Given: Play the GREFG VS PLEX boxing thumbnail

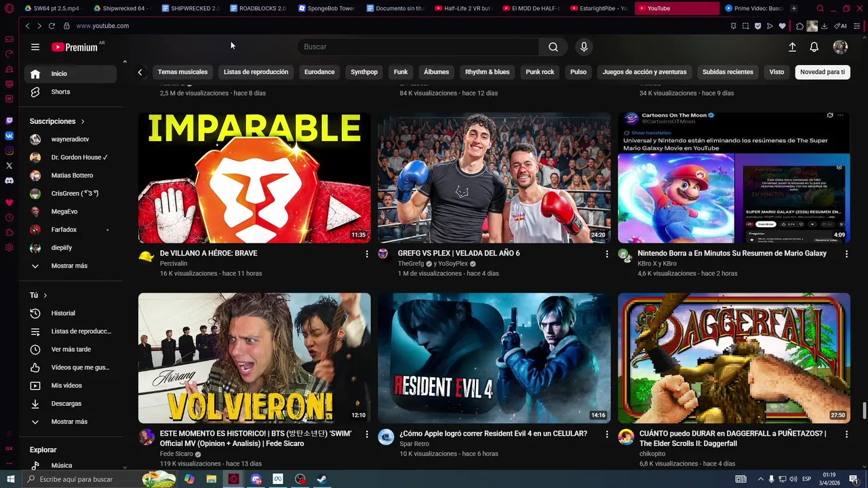Looking at the screenshot, I should 494,178.
